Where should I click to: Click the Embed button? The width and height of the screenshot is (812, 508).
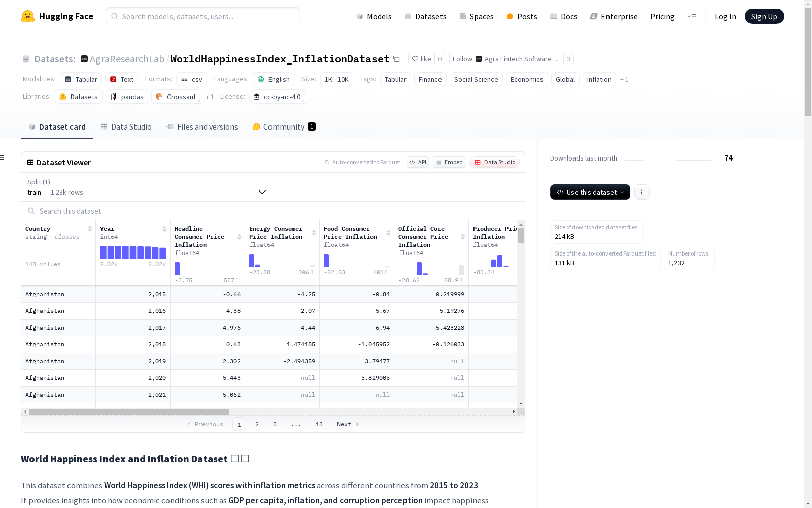(449, 162)
